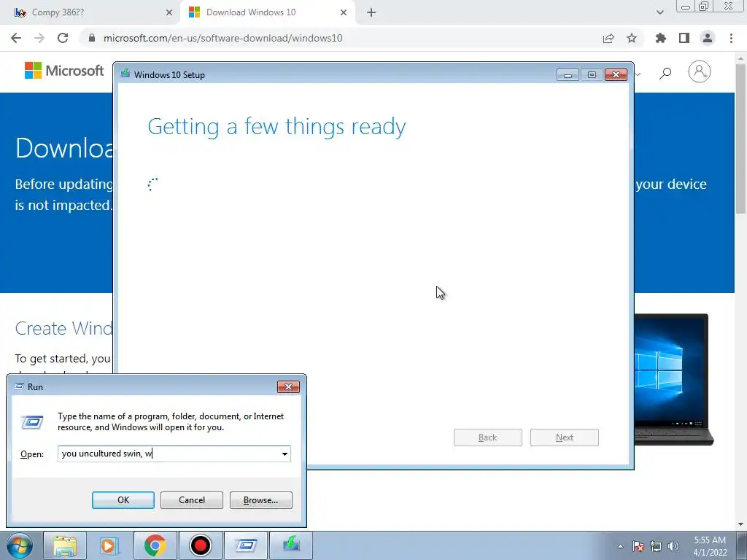Minimize the Windows 10 Setup window
Image resolution: width=747 pixels, height=560 pixels.
pyautogui.click(x=568, y=75)
